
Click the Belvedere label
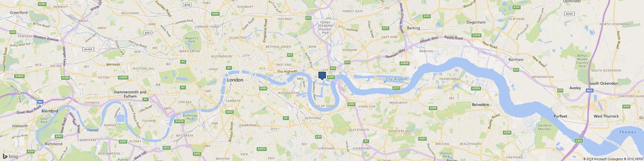[x=480, y=105]
